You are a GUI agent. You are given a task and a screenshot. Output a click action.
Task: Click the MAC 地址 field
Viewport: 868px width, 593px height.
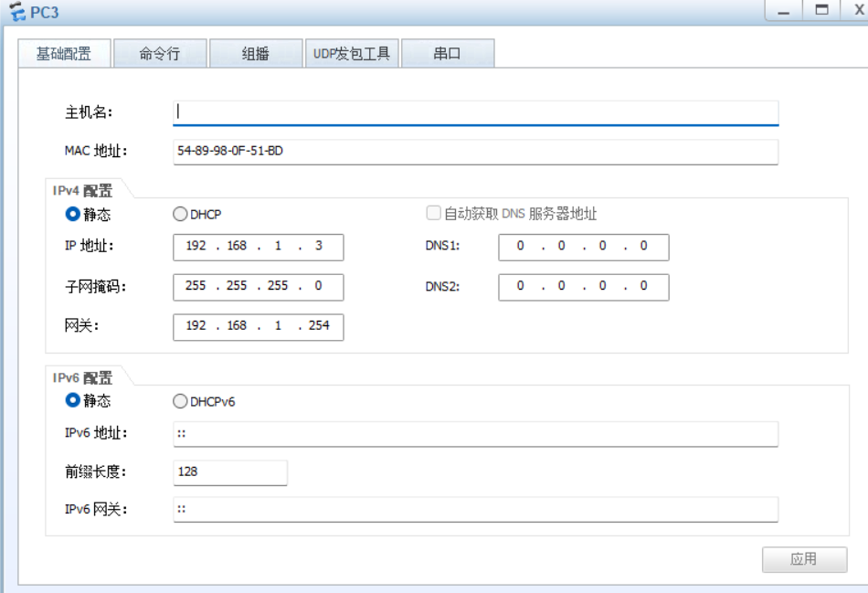click(475, 152)
